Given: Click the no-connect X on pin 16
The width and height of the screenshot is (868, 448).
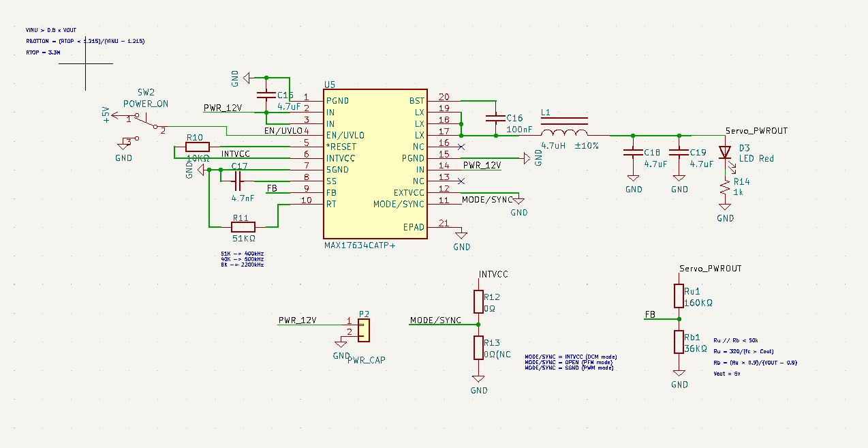Looking at the screenshot, I should tap(461, 147).
